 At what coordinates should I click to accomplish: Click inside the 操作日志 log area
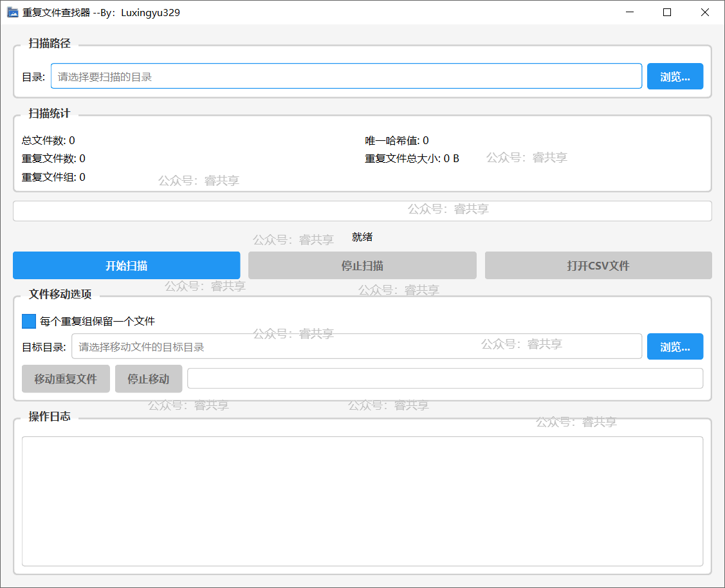tap(362, 501)
